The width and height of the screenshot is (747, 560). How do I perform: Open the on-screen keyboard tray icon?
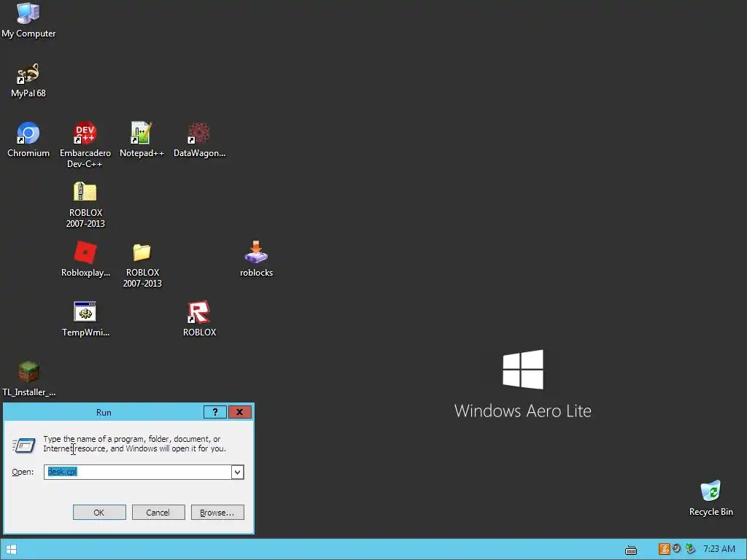631,551
